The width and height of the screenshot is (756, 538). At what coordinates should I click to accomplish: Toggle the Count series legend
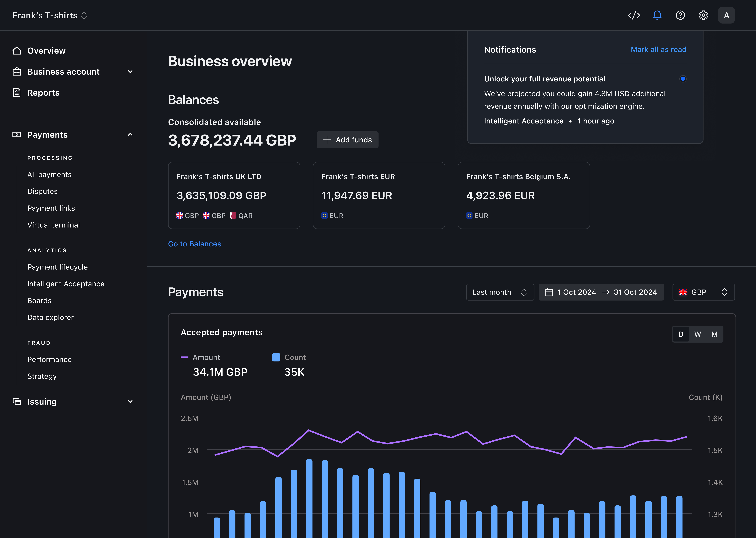coord(289,357)
